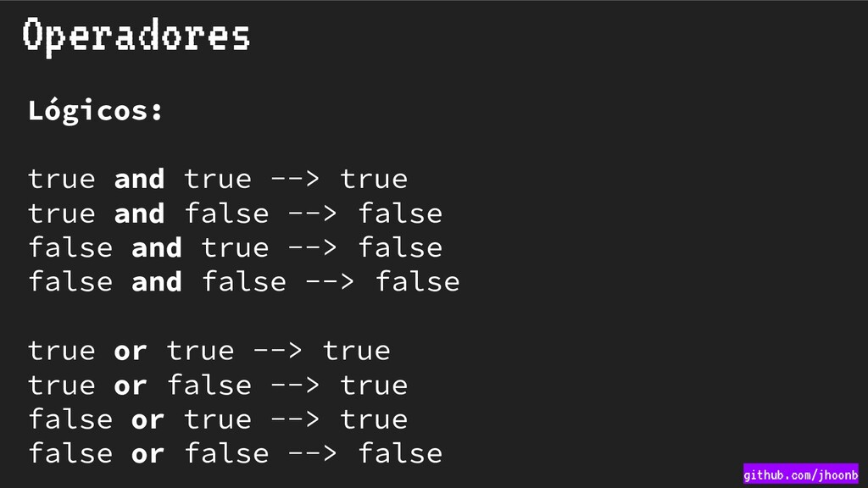This screenshot has height=488, width=868.
Task: Click bold 'or' in 'true or false' line
Action: tap(131, 386)
